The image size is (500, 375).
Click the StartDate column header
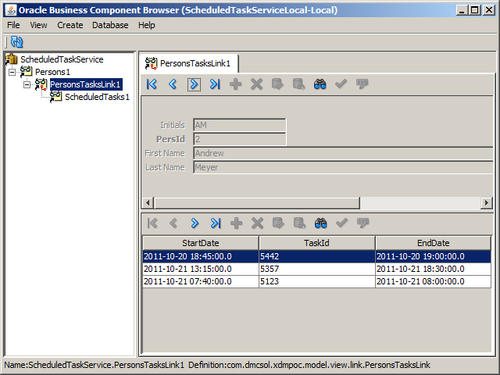coord(201,243)
